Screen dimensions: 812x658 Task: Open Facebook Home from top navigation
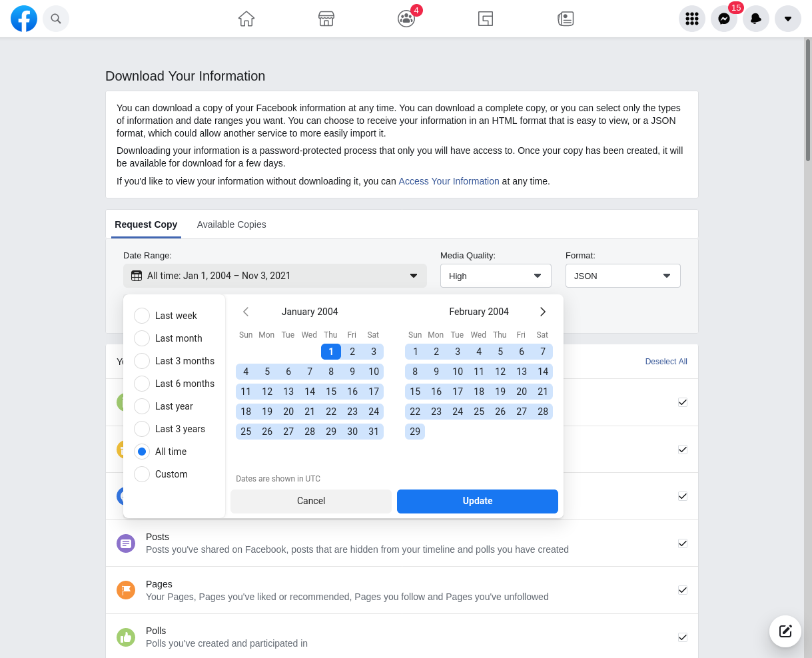pyautogui.click(x=246, y=19)
